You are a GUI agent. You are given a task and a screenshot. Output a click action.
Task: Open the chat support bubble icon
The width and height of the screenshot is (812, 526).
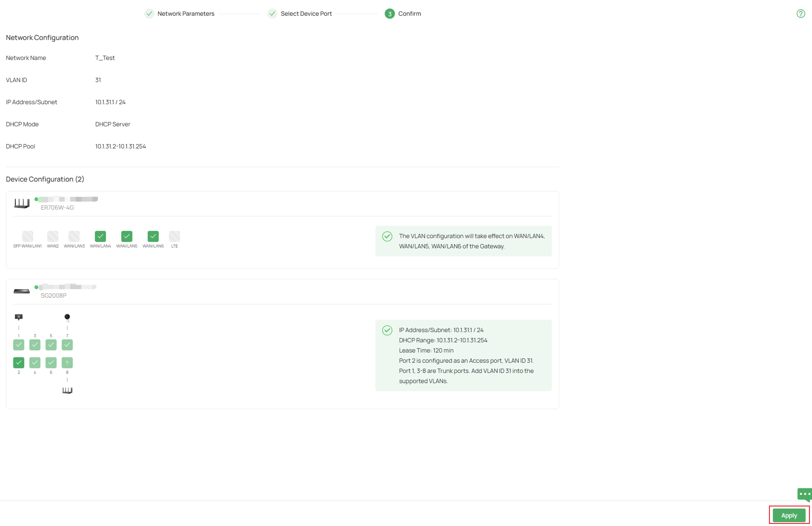click(x=805, y=494)
